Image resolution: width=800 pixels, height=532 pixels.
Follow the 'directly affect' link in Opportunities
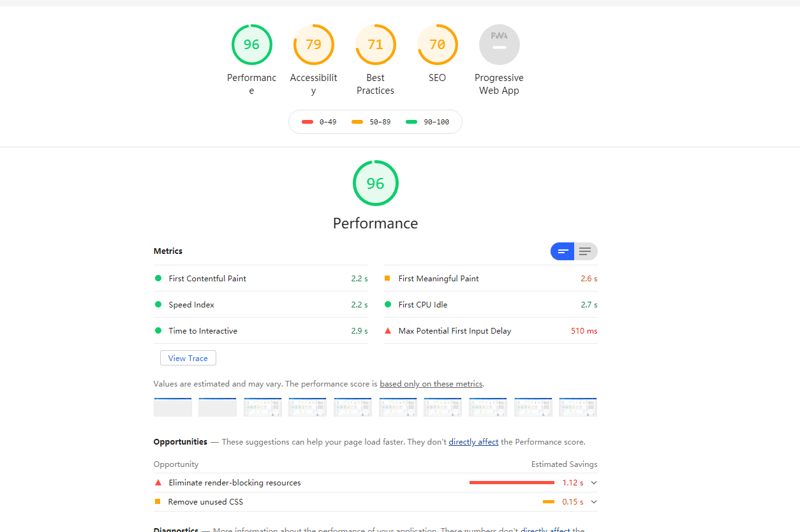[473, 442]
